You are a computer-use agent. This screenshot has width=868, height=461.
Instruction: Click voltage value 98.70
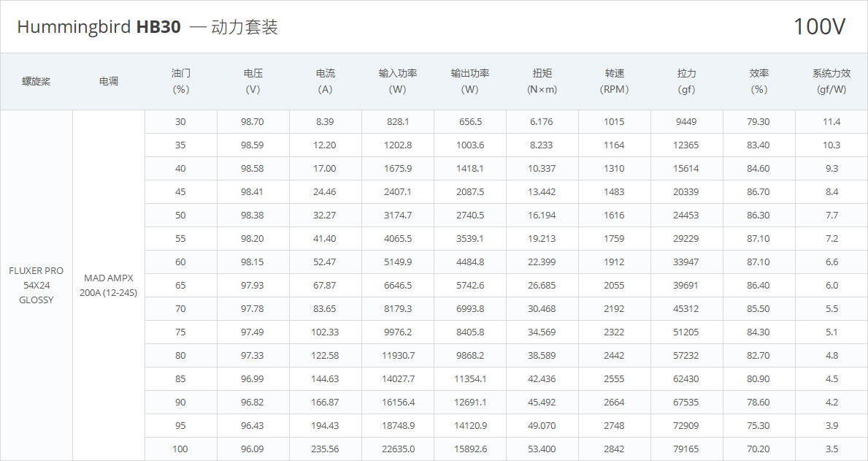[253, 122]
